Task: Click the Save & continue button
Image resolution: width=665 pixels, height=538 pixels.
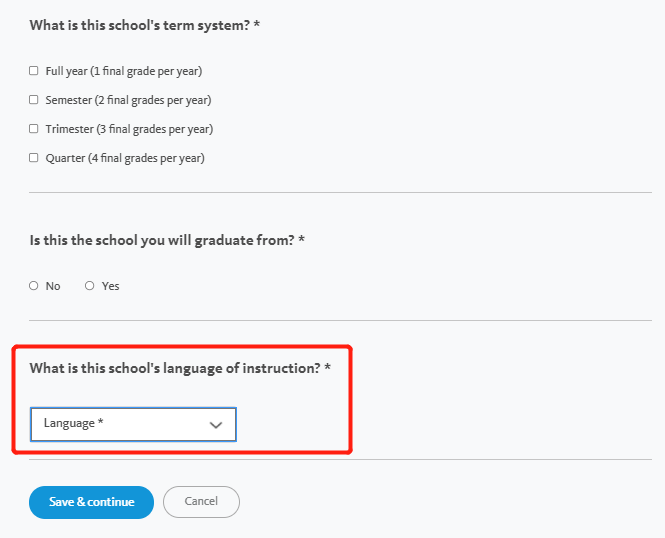Action: pyautogui.click(x=91, y=502)
